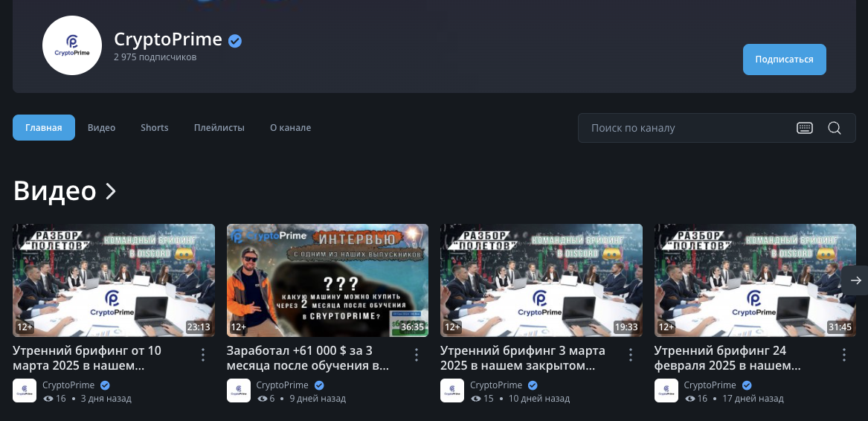
Task: Open title Утренний брифинг 3 марта 2025
Action: pyautogui.click(x=523, y=359)
